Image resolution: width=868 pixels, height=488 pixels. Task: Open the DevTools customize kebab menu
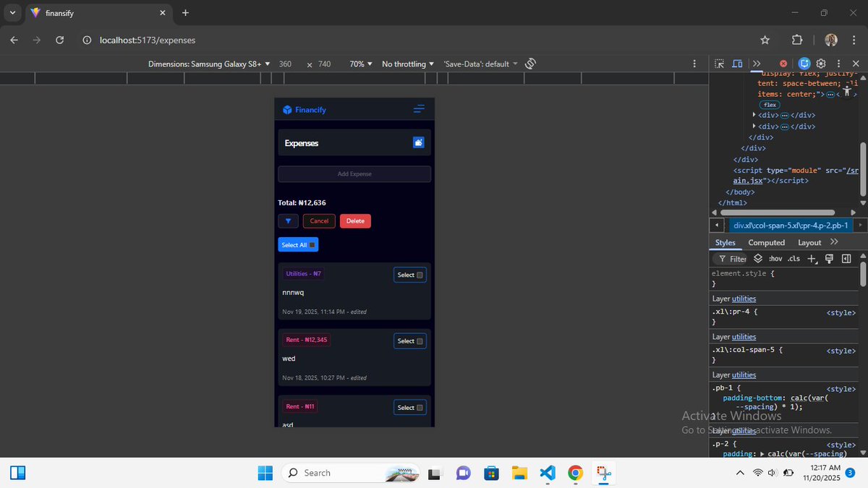point(838,64)
